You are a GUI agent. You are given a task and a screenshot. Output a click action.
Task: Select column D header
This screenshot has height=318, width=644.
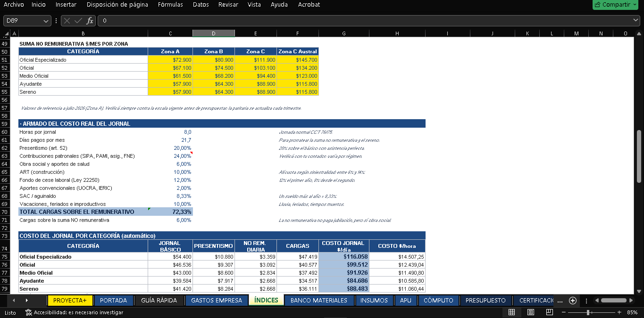(213, 33)
